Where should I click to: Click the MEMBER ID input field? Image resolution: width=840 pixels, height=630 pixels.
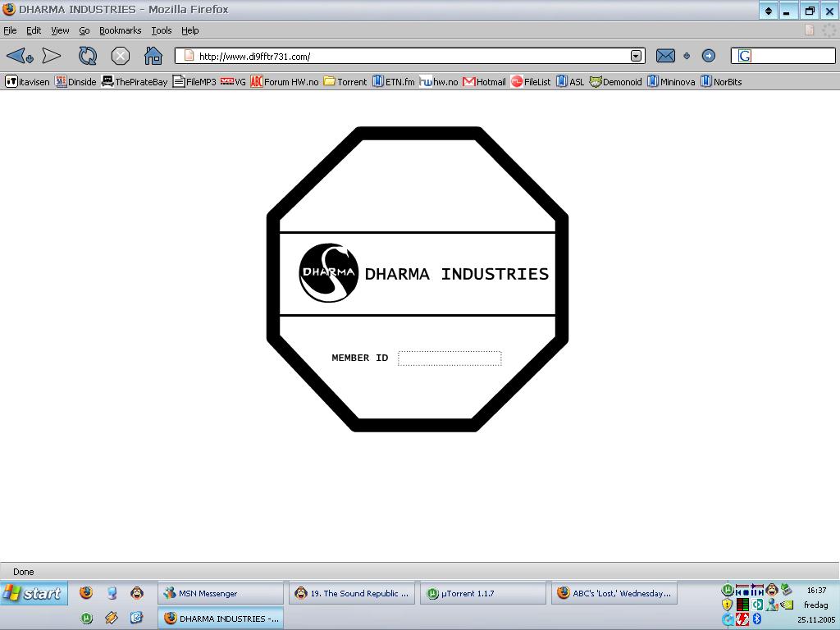point(450,358)
